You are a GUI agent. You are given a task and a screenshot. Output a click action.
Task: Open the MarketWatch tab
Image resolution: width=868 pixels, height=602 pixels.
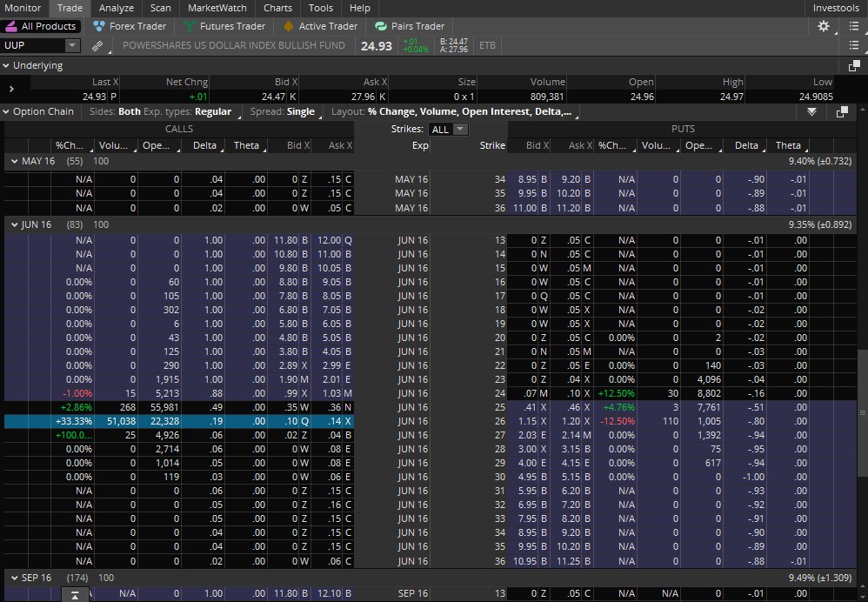(x=217, y=8)
